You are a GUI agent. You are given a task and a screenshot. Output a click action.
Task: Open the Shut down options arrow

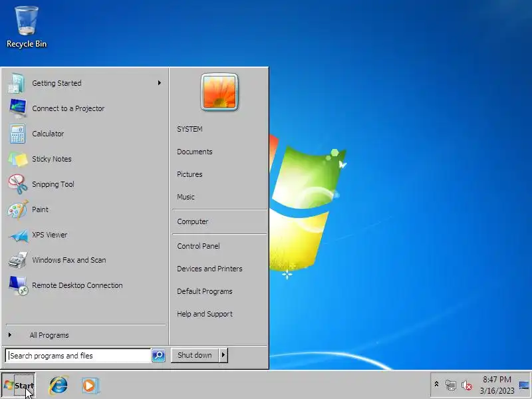click(x=223, y=355)
